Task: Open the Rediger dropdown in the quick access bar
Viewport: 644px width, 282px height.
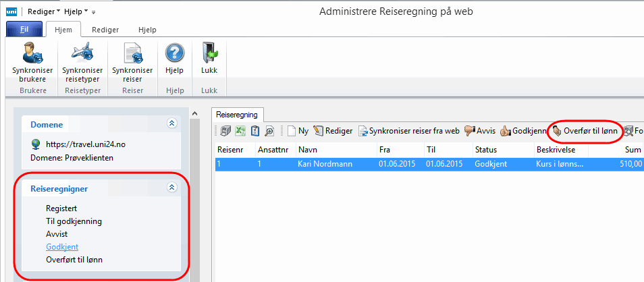Action: tap(49, 11)
